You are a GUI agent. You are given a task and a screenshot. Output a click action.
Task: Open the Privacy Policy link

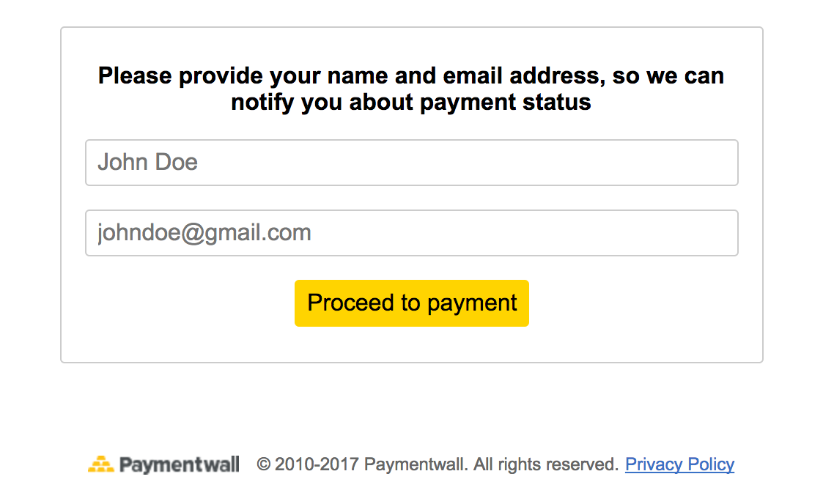tap(680, 464)
